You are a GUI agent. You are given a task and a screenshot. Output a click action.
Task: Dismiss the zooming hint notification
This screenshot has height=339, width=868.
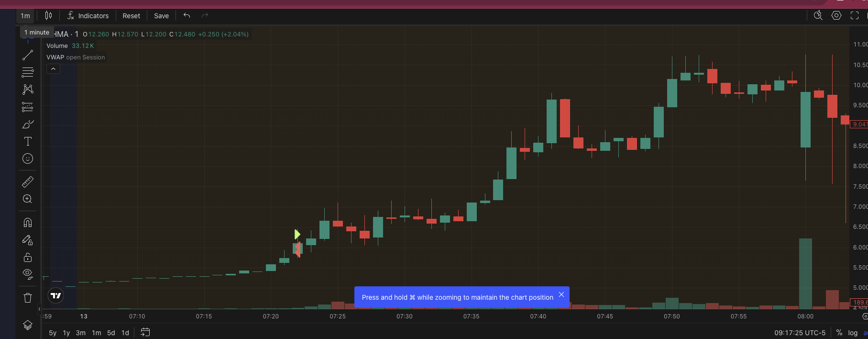(561, 295)
